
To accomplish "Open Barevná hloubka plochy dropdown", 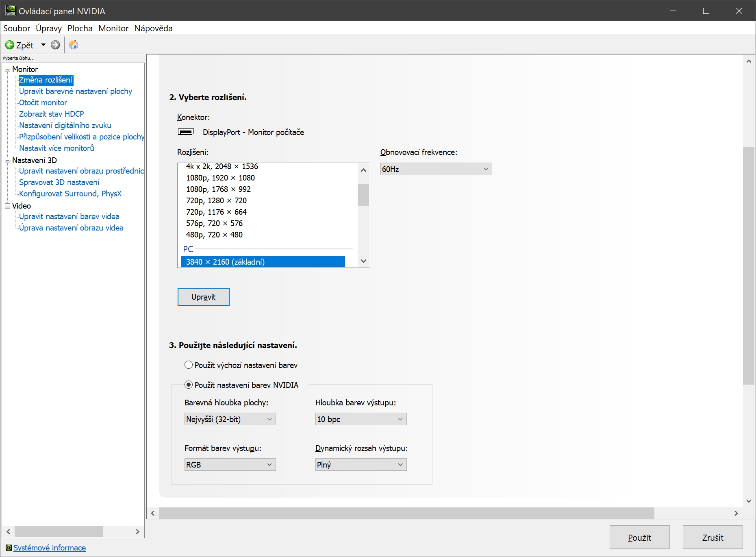I will (230, 419).
